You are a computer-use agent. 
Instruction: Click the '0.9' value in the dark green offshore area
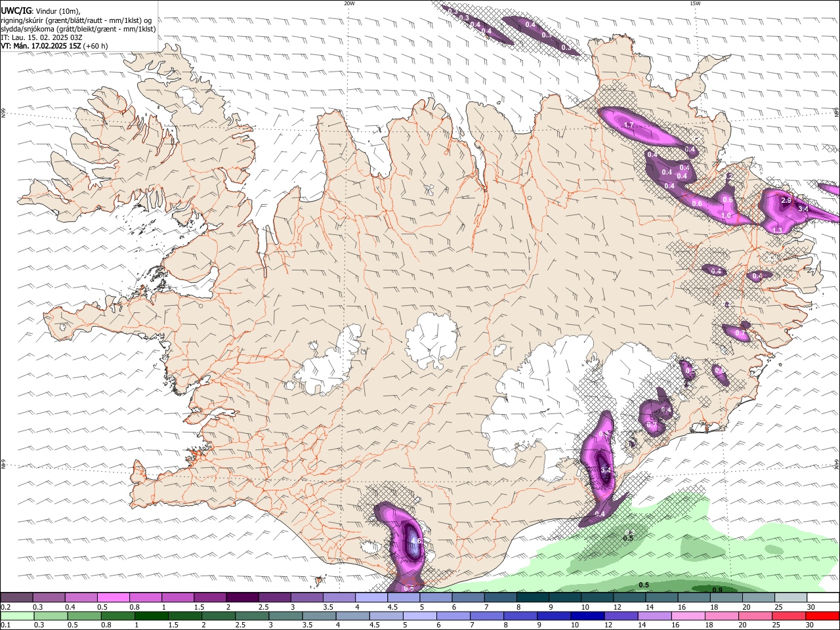pyautogui.click(x=717, y=590)
